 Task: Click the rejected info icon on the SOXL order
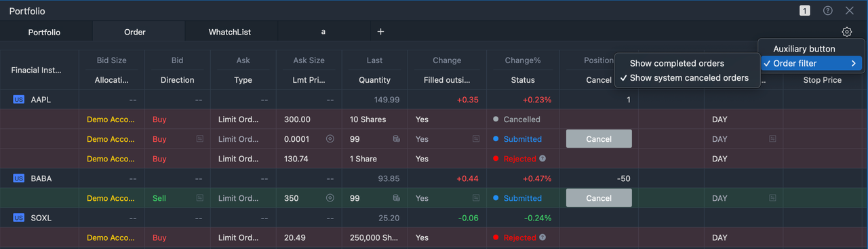coord(542,237)
